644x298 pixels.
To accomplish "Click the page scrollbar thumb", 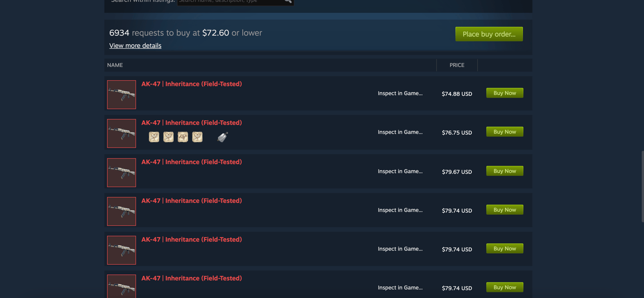I will pos(642,186).
